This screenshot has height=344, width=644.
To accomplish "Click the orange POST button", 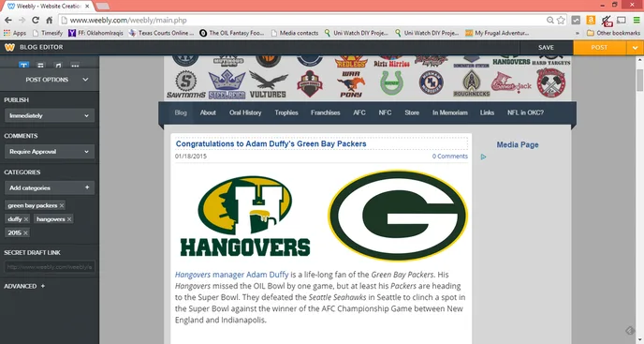I will (x=599, y=48).
